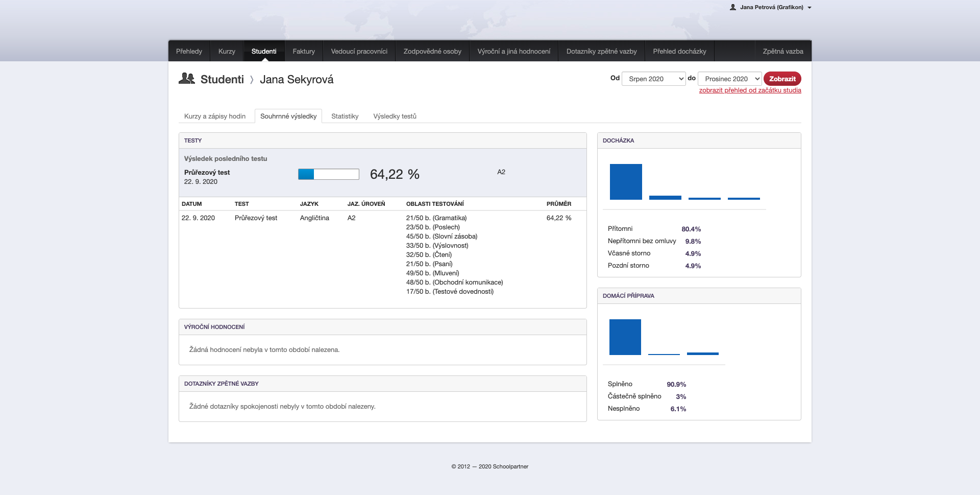This screenshot has height=495, width=980.
Task: Open the do month dropdown showing Prosinec 2020
Action: [x=730, y=79]
